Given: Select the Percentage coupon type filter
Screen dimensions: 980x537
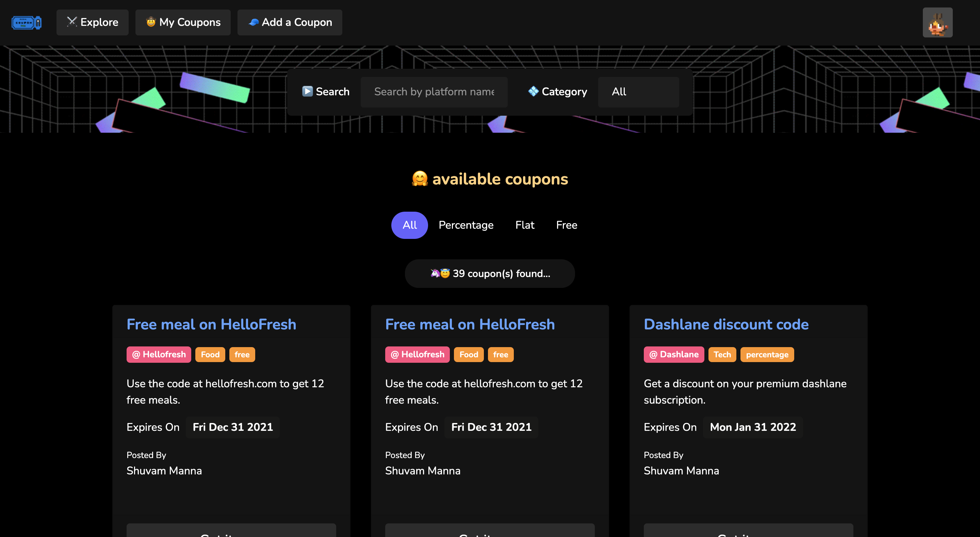Looking at the screenshot, I should pos(465,225).
